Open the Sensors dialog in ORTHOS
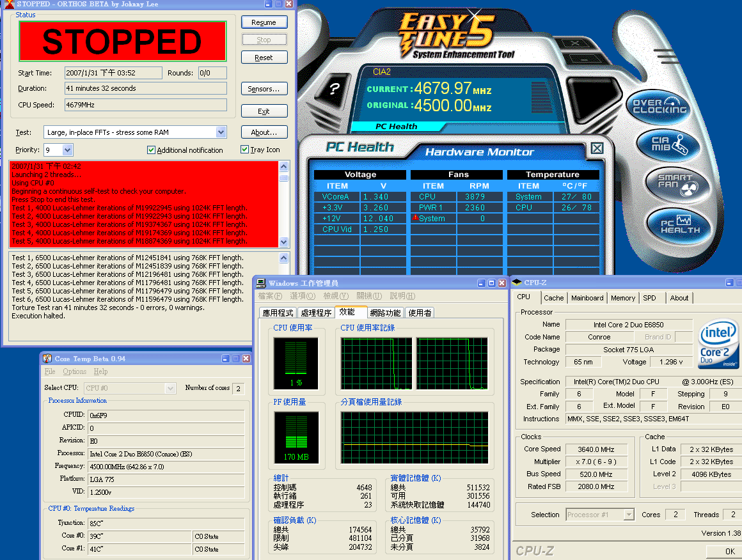The height and width of the screenshot is (560, 742). (x=264, y=88)
